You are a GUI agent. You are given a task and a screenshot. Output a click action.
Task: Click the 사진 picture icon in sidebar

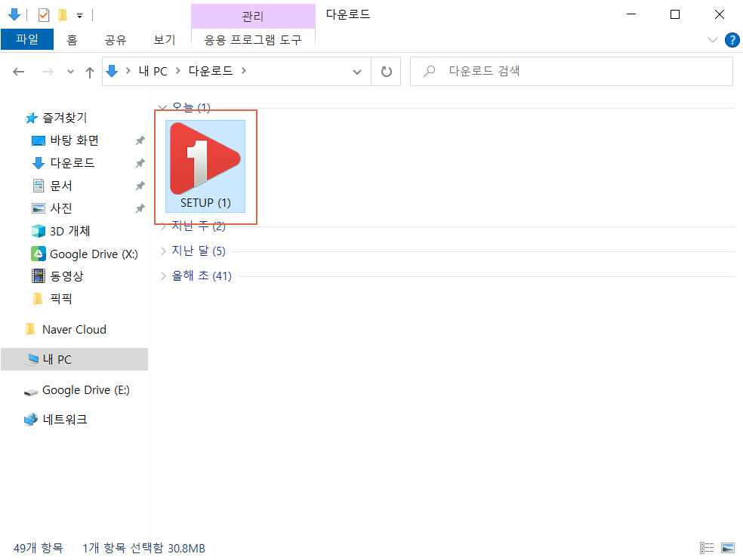(39, 208)
